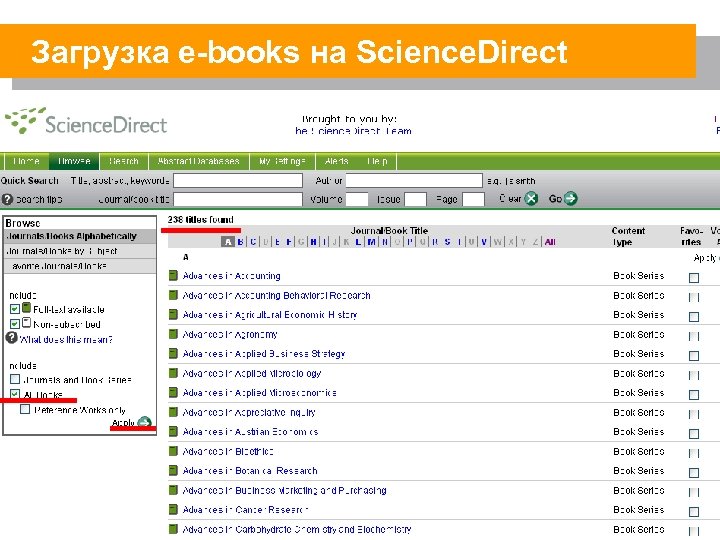Tick favorites checkbox for Advances in Applied Business Strategy

coord(694,356)
